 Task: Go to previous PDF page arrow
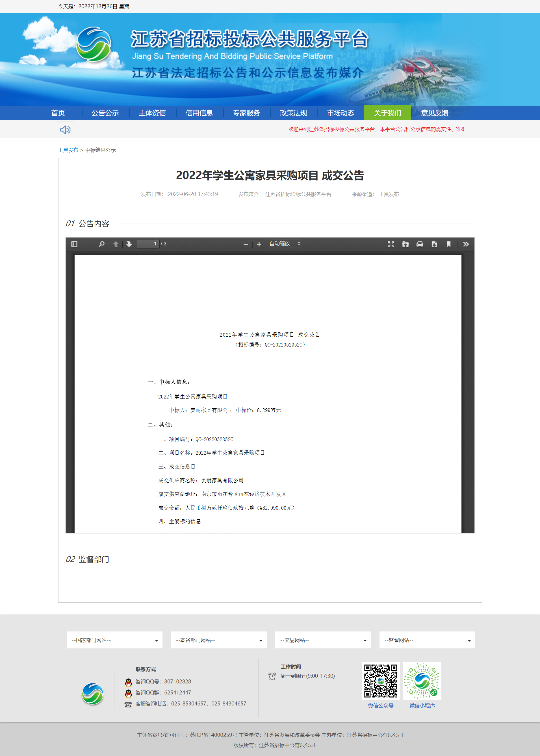(x=116, y=244)
